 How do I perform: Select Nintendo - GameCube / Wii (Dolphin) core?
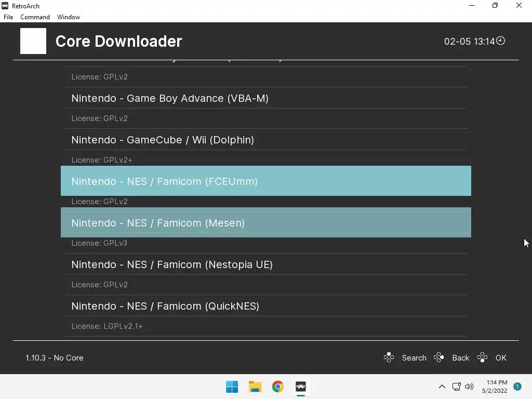[266, 140]
